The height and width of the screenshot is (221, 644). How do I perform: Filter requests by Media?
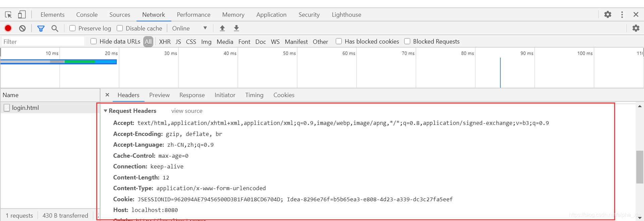(x=225, y=42)
